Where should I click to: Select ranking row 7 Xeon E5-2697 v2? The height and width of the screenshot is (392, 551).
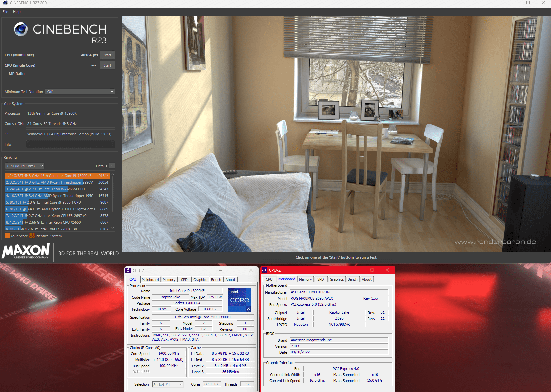point(57,216)
